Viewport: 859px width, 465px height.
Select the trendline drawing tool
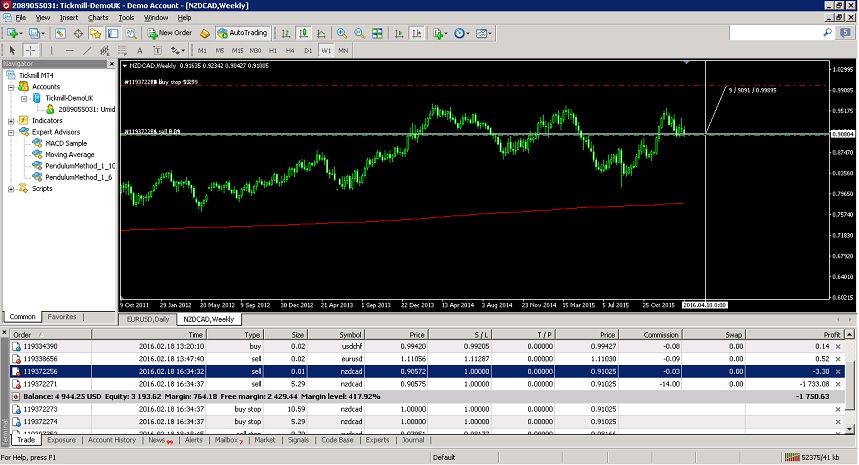(x=87, y=50)
